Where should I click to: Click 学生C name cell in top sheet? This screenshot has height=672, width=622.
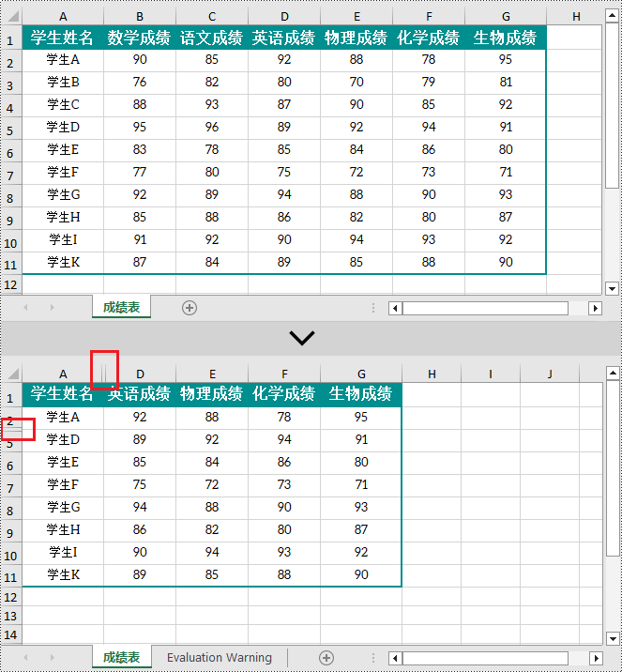click(63, 105)
